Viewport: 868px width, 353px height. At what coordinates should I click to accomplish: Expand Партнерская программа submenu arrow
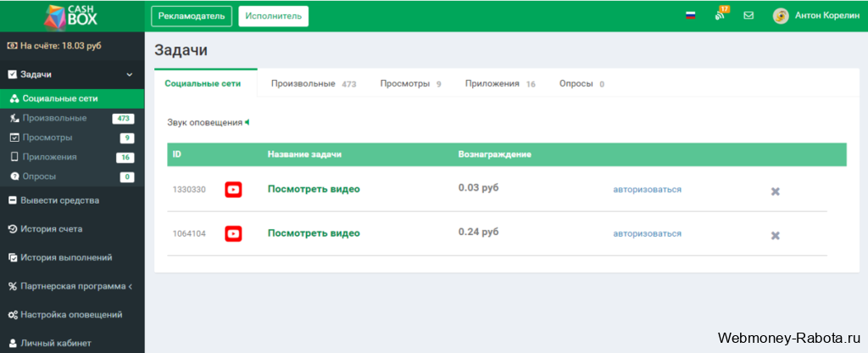pyautogui.click(x=130, y=287)
